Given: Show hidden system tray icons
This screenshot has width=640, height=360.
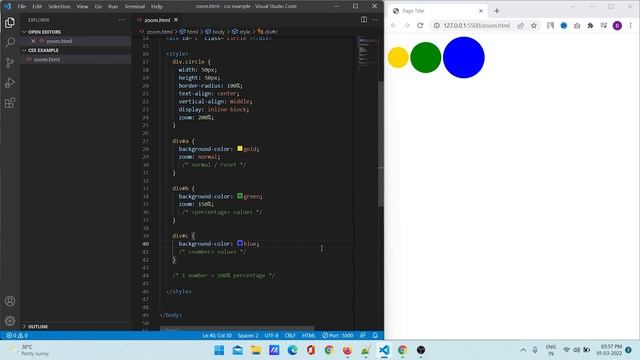Looking at the screenshot, I should point(523,350).
